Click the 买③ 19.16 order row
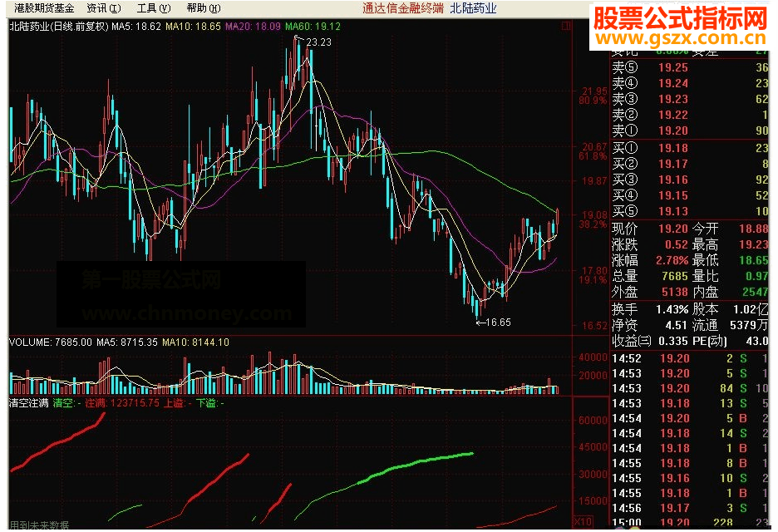Image resolution: width=778 pixels, height=532 pixels. [689, 180]
